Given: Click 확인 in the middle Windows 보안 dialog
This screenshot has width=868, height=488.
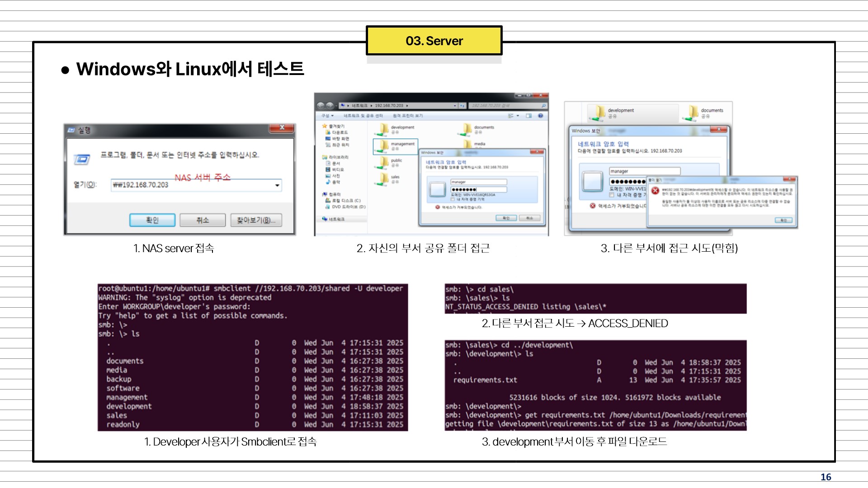Looking at the screenshot, I should coord(506,218).
